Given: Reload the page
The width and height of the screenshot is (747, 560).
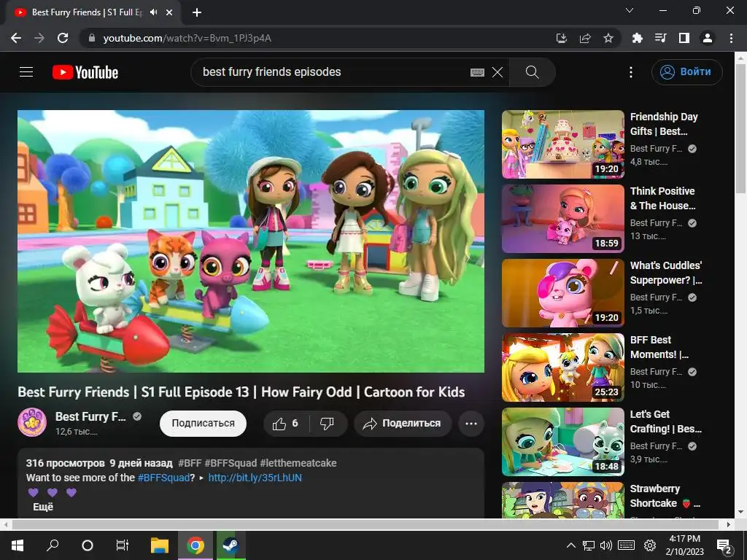Looking at the screenshot, I should (63, 38).
